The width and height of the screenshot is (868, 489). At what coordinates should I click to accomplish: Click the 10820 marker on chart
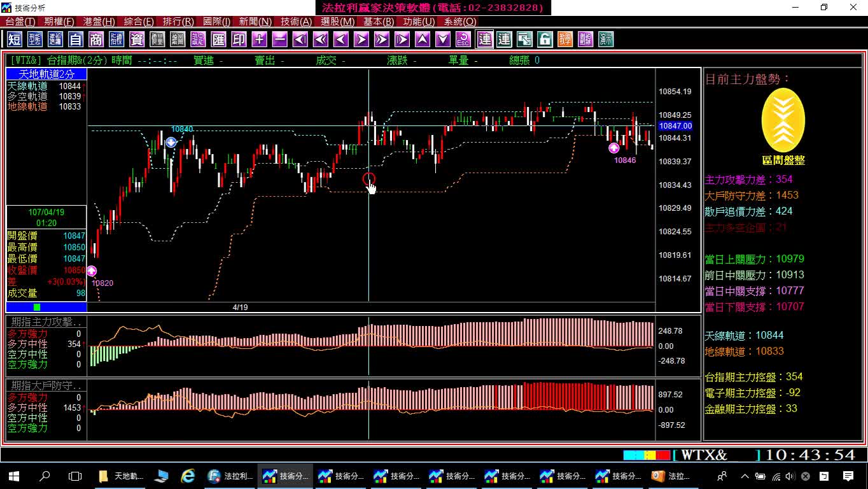(x=92, y=271)
